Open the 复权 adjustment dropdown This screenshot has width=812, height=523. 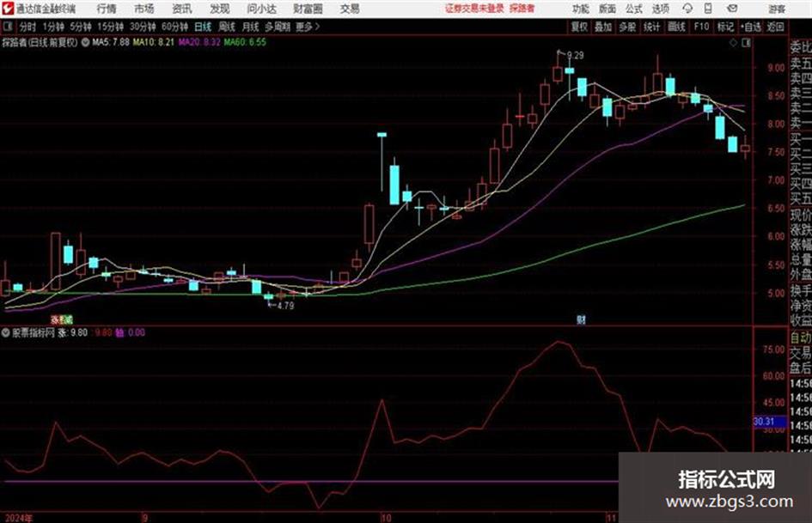click(579, 27)
